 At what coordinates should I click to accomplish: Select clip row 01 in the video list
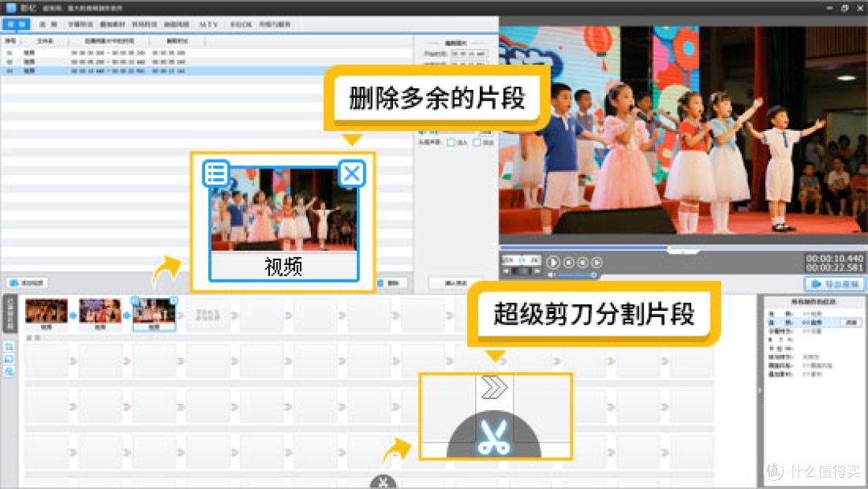(x=206, y=52)
